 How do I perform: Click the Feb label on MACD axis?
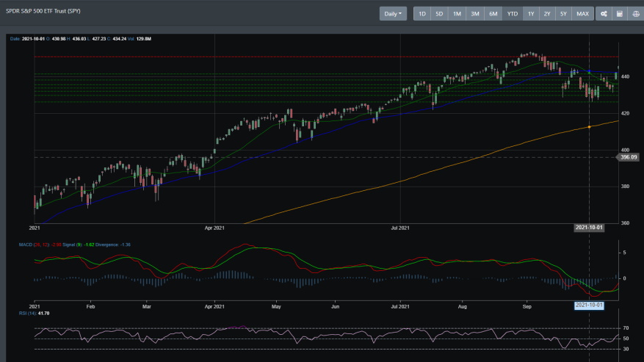tap(90, 306)
